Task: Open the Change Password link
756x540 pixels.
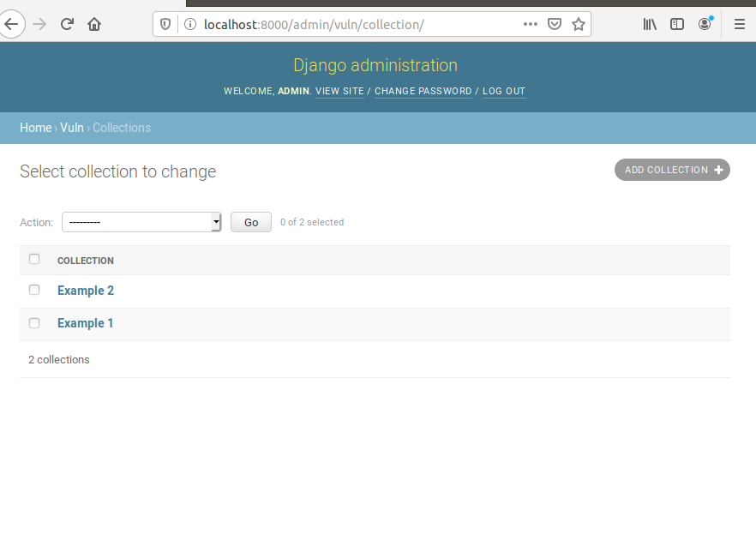Action: 423,91
